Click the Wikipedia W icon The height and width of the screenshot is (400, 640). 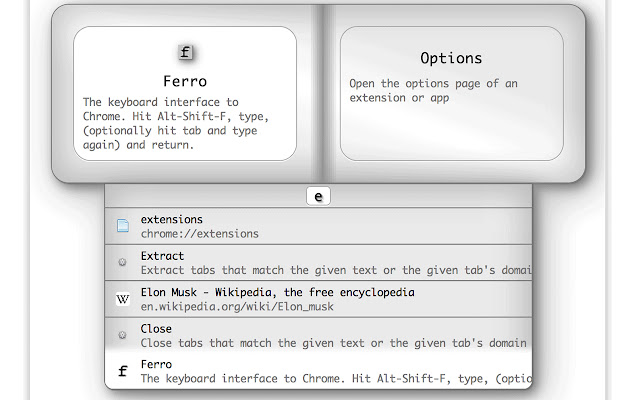click(122, 298)
